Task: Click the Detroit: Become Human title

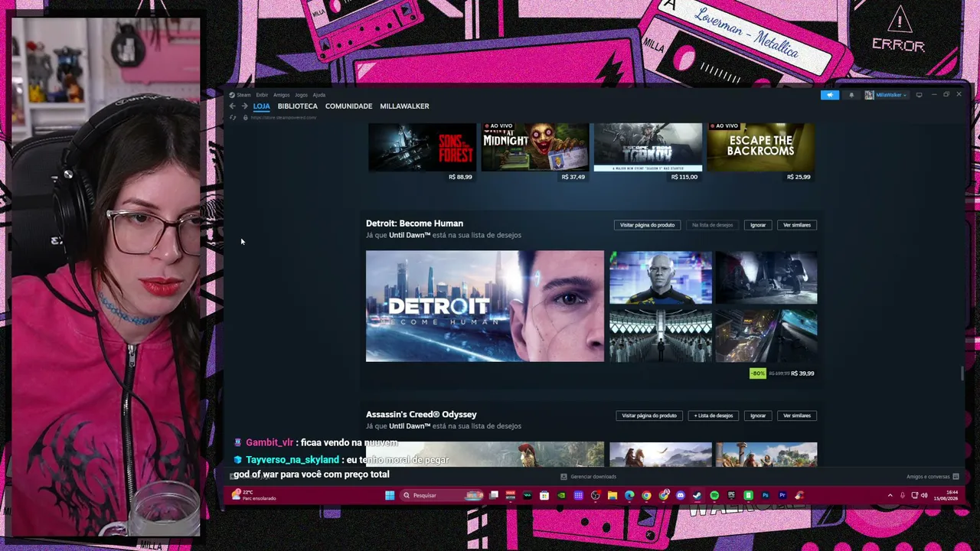Action: click(414, 223)
